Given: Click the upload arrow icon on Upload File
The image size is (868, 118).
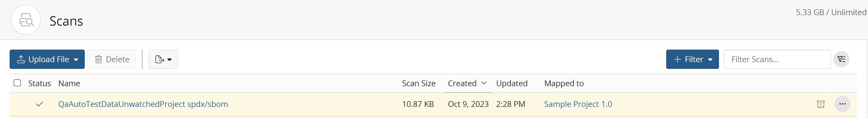Looking at the screenshot, I should point(21,59).
